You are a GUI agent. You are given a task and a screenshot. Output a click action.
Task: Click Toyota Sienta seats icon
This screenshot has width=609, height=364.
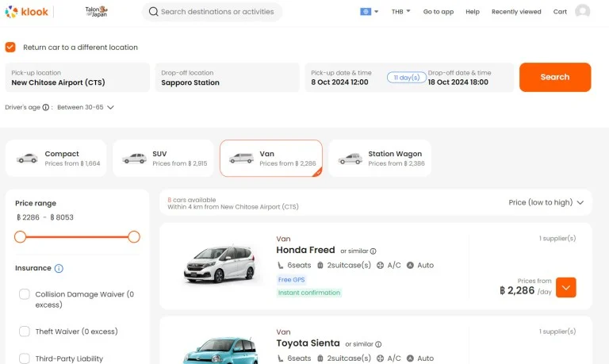tap(281, 358)
